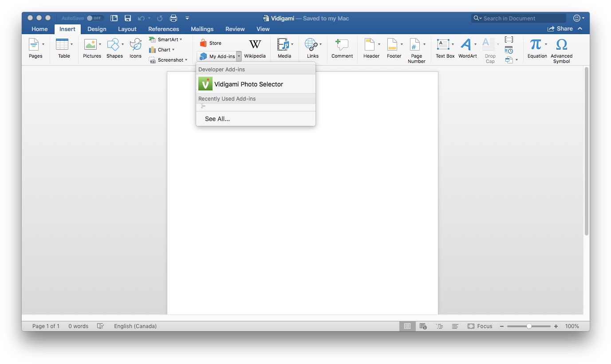This screenshot has height=364, width=611.
Task: Expand the Screenshot dropdown
Action: [x=186, y=60]
